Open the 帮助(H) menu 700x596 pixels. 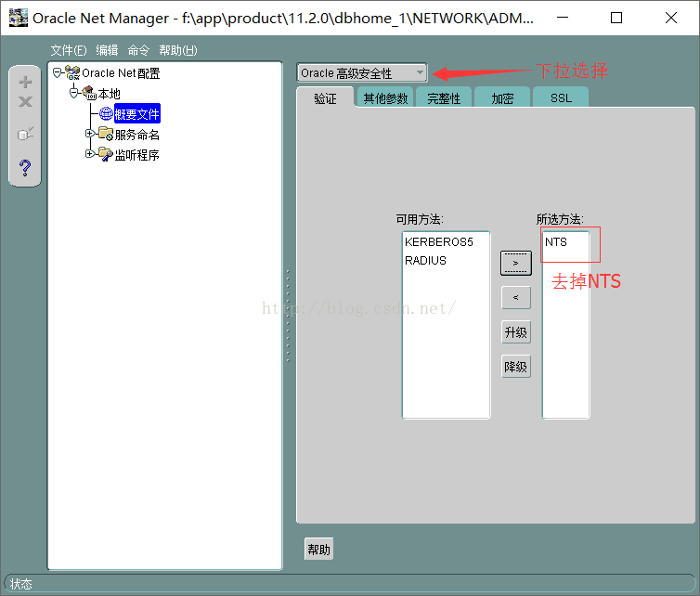click(x=178, y=50)
